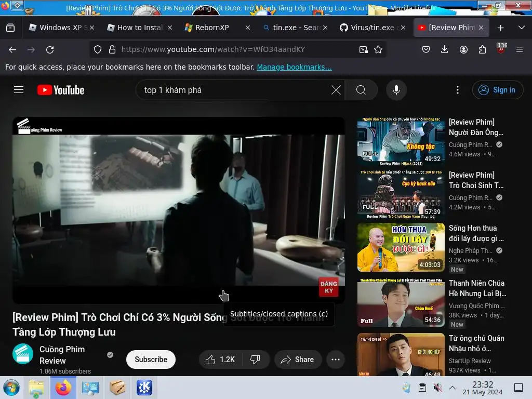Viewport: 532px width, 399px height.
Task: Open Cường Phim Review channel name
Action: pyautogui.click(x=62, y=355)
